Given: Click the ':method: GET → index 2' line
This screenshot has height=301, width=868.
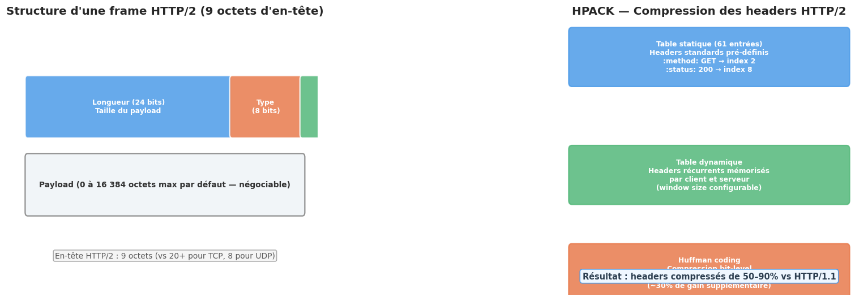Looking at the screenshot, I should 709,61.
